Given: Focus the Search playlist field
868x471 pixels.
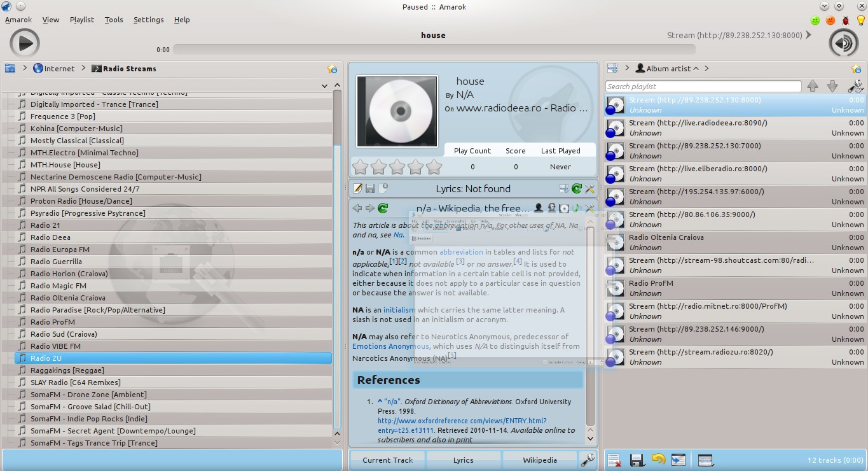Looking at the screenshot, I should pos(703,86).
